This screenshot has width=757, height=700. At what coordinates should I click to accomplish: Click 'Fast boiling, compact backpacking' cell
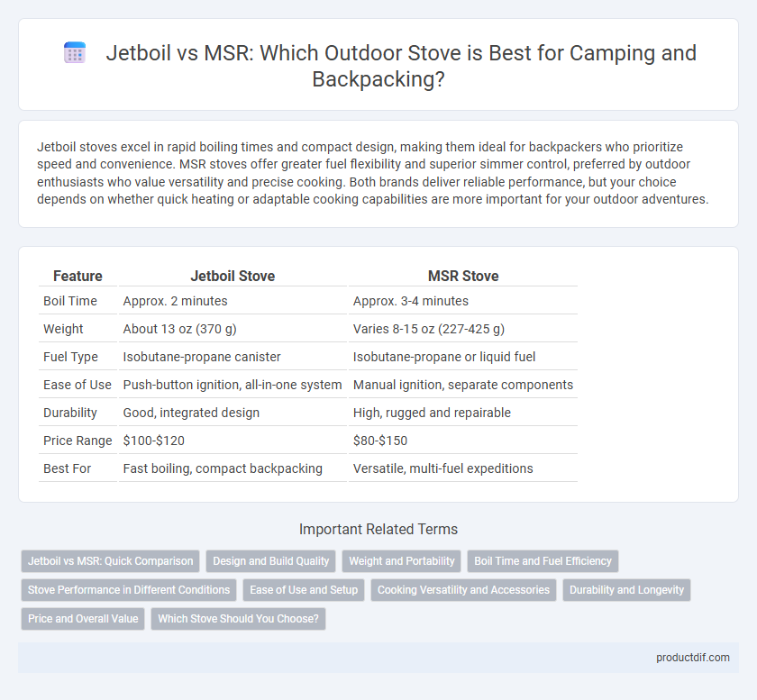pyautogui.click(x=233, y=468)
